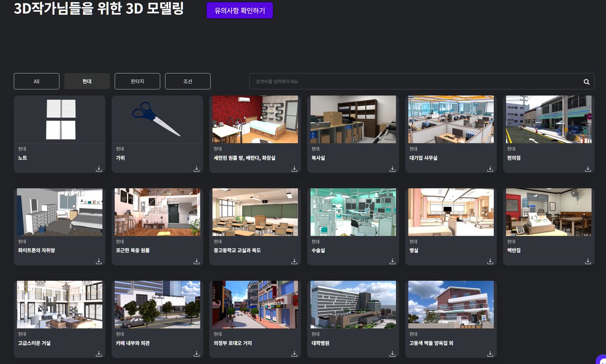This screenshot has width=606, height=364.
Task: Download the 백반집 model
Action: click(x=588, y=261)
